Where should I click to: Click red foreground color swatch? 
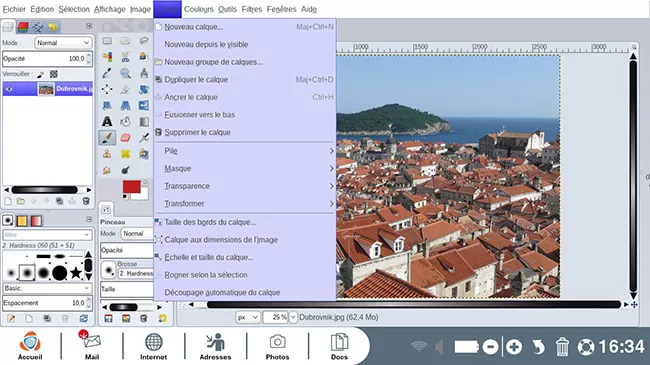pyautogui.click(x=131, y=187)
